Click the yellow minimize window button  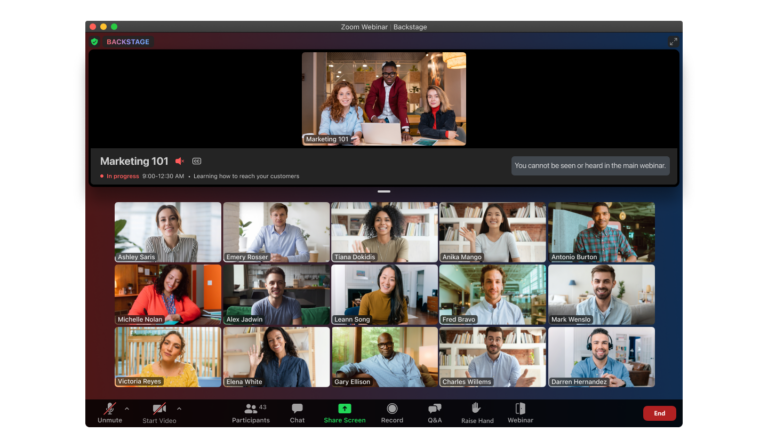coord(103,26)
